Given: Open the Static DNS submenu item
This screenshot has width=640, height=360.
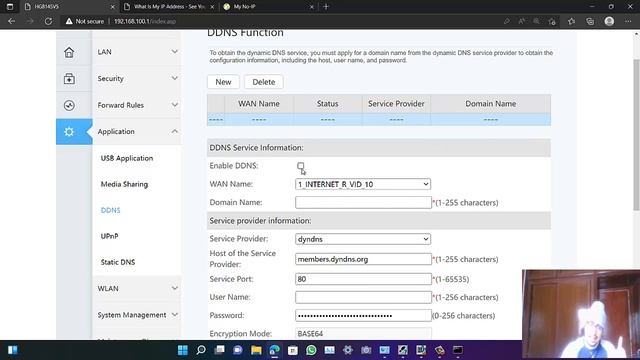Looking at the screenshot, I should tap(118, 262).
